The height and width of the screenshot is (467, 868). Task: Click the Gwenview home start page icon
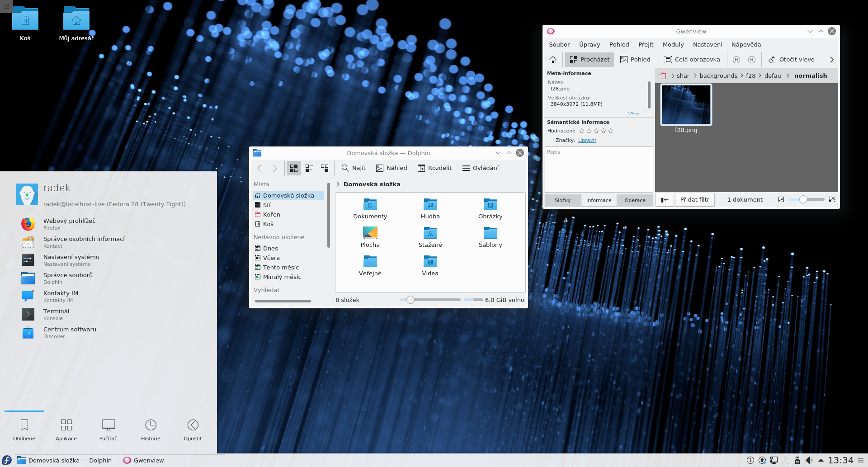coord(552,60)
